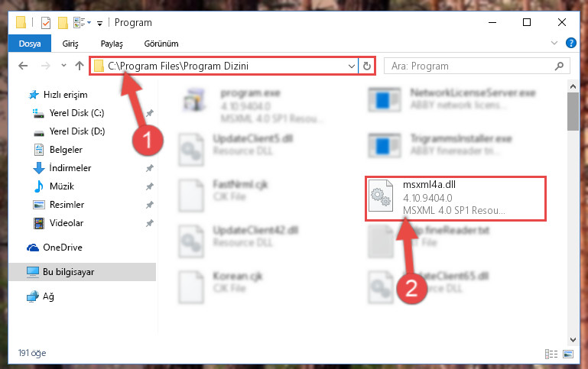
Task: Toggle the pin next to İndirmeler
Action: coord(150,168)
